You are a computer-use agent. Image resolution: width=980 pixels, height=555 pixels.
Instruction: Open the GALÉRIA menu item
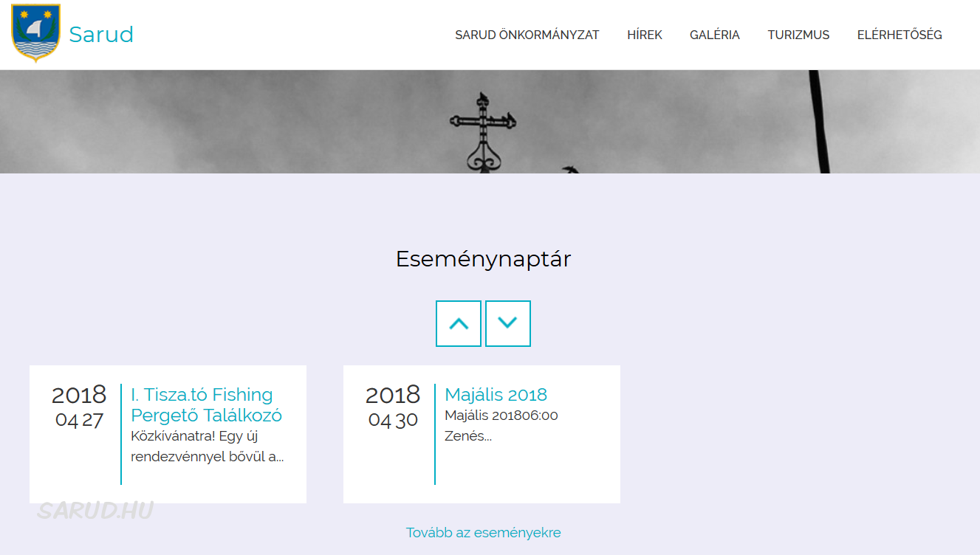click(715, 35)
